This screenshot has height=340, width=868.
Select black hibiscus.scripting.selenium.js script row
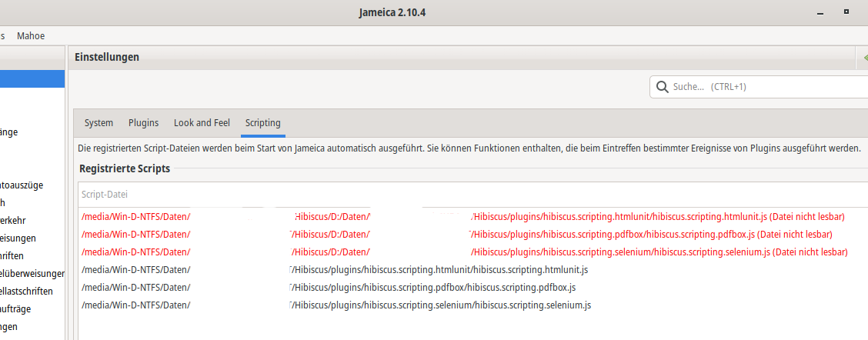click(472, 305)
